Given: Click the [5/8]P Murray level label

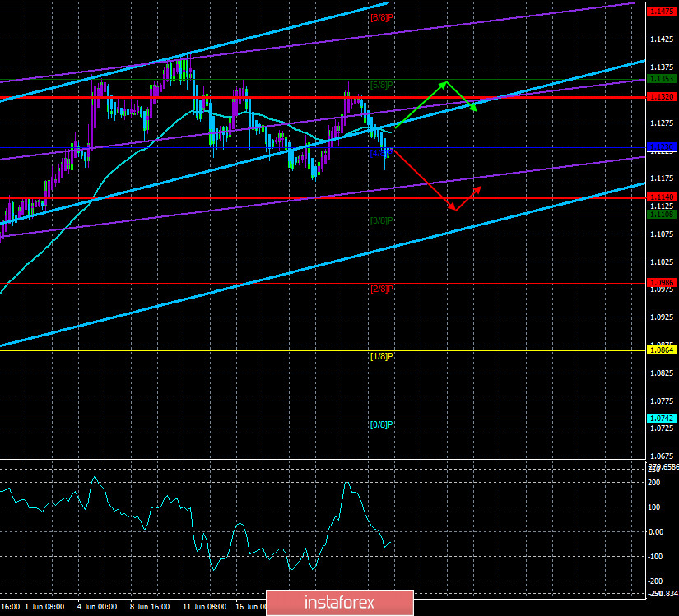Looking at the screenshot, I should 383,85.
